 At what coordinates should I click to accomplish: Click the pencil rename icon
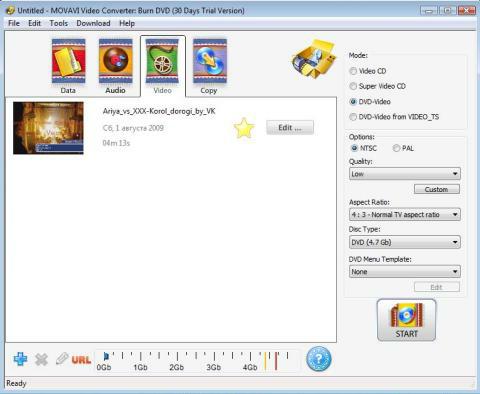click(x=62, y=359)
